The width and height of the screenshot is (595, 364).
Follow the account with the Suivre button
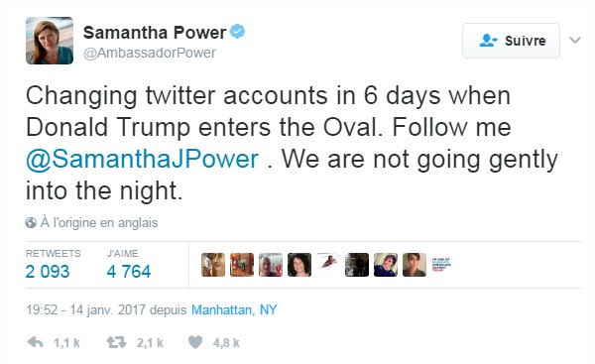coord(511,41)
